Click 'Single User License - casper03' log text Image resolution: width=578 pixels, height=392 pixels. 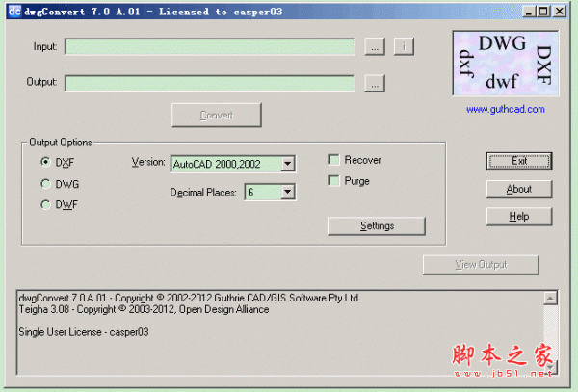[84, 332]
